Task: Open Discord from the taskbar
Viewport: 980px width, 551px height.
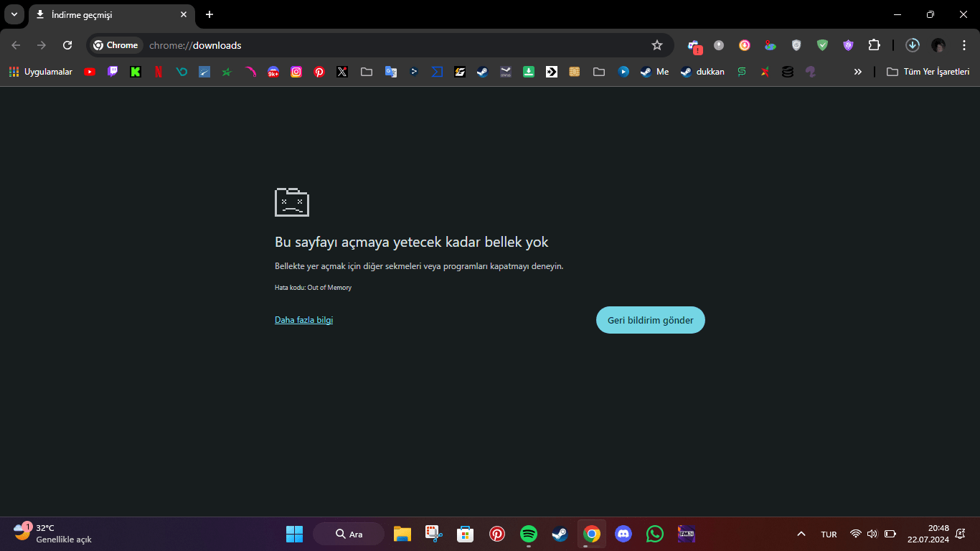Action: coord(623,534)
